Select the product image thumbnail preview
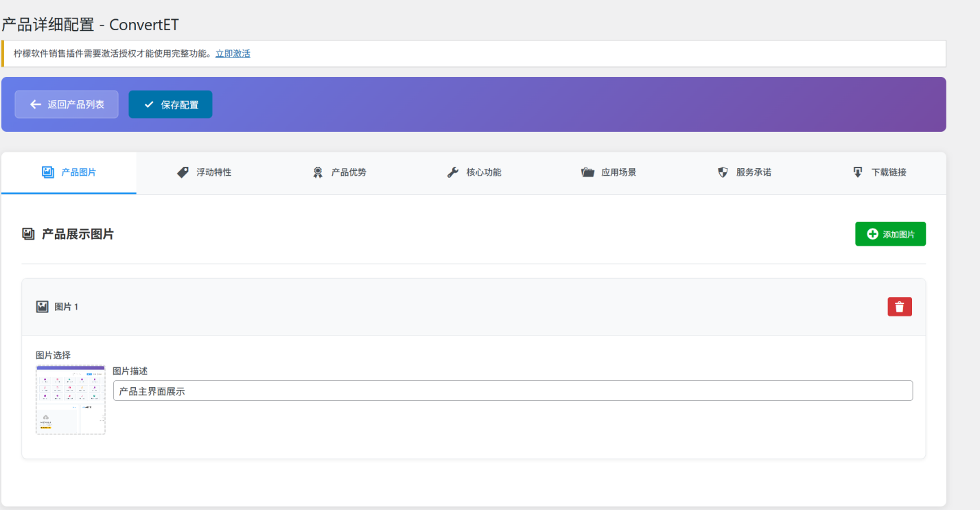 [x=71, y=400]
